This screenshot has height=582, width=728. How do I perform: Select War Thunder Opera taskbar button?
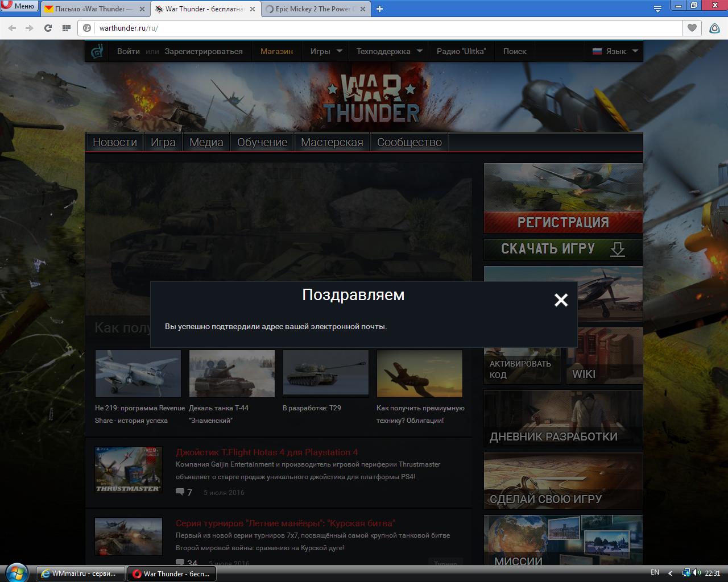[172, 573]
